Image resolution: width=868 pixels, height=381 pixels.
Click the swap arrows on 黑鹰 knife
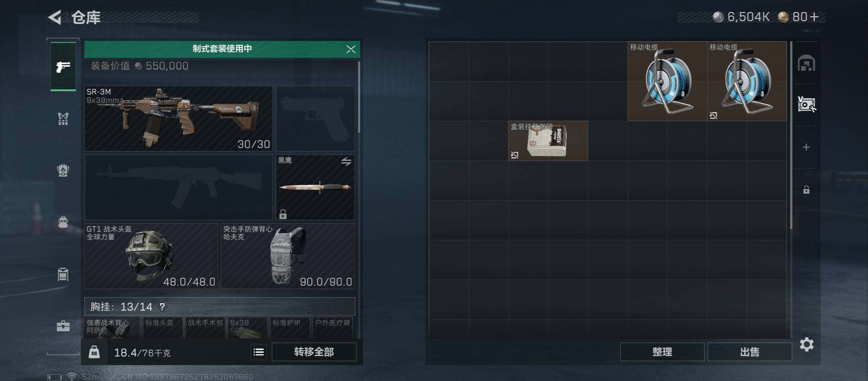346,162
